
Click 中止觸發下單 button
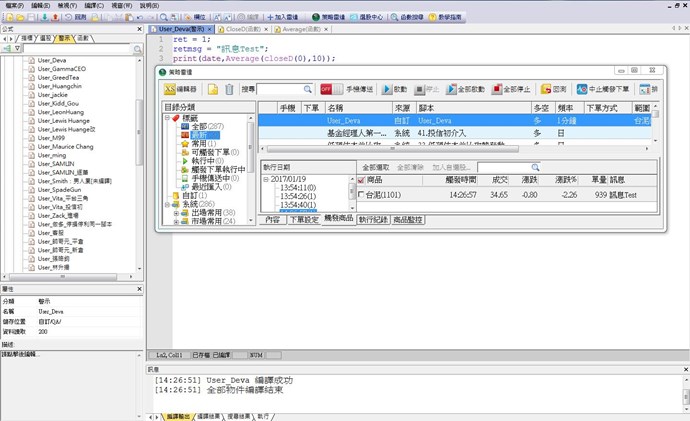[604, 89]
